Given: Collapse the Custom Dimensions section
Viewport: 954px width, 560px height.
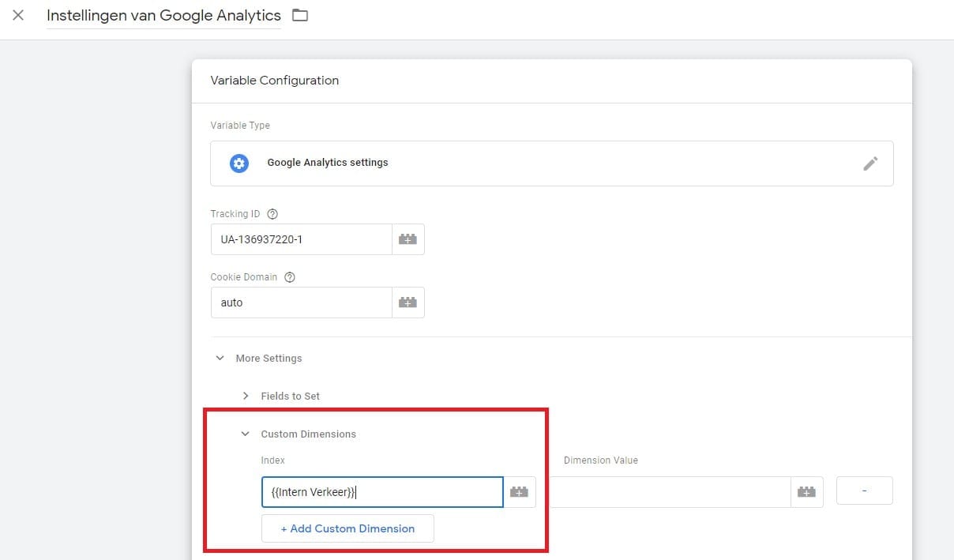Looking at the screenshot, I should tap(245, 434).
